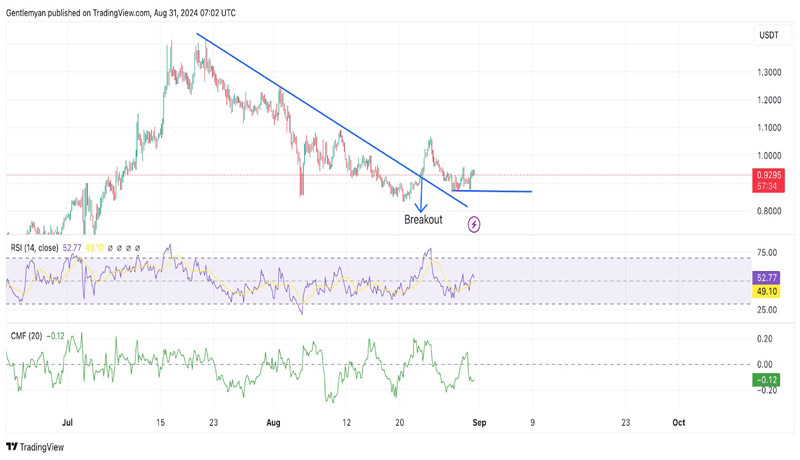Click the yellow RSI value 49.10 in the legend
The width and height of the screenshot is (800, 460).
coord(94,248)
